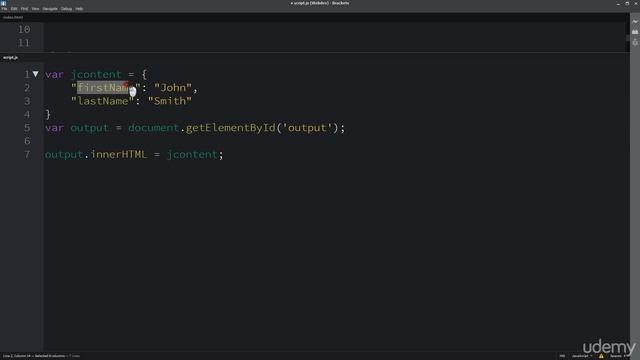This screenshot has width=640, height=360.
Task: Select the index.html pane header
Action: (x=13, y=17)
